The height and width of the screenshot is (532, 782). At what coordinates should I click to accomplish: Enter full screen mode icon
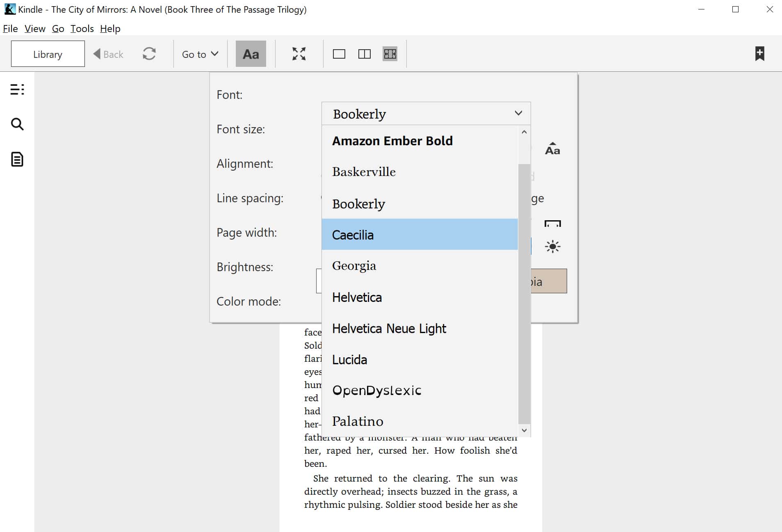click(x=299, y=54)
